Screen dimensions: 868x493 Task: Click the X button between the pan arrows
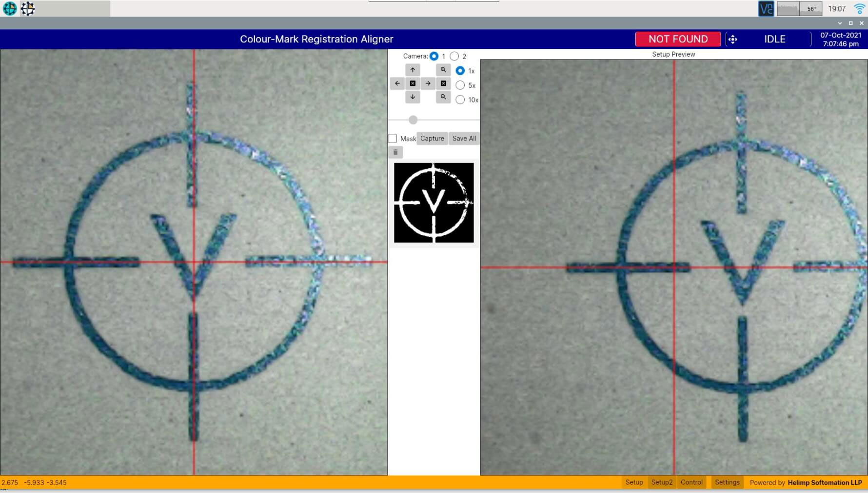(413, 83)
